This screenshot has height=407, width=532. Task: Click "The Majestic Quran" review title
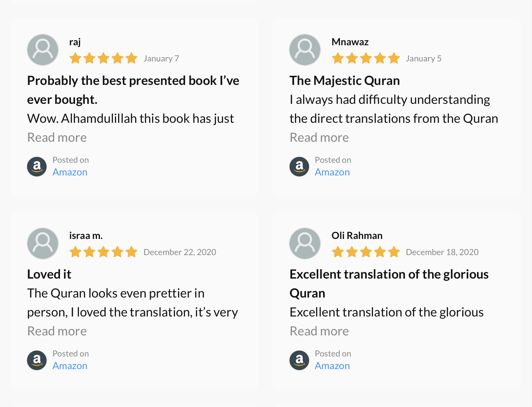pos(345,81)
